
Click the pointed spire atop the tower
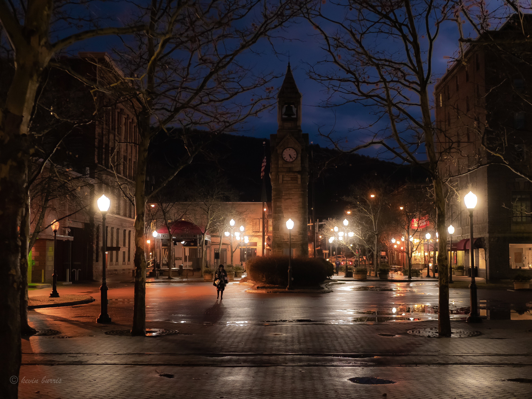pos(289,79)
